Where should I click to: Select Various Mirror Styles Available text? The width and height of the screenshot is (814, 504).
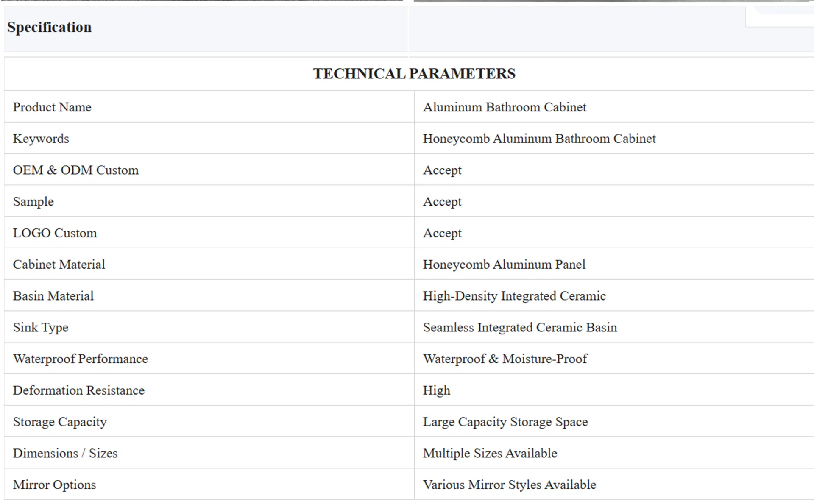coord(509,485)
